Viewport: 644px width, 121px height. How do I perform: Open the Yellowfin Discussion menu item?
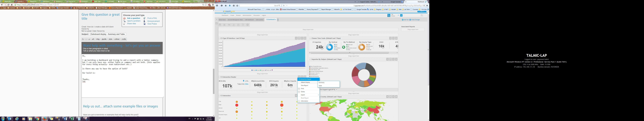point(256,15)
